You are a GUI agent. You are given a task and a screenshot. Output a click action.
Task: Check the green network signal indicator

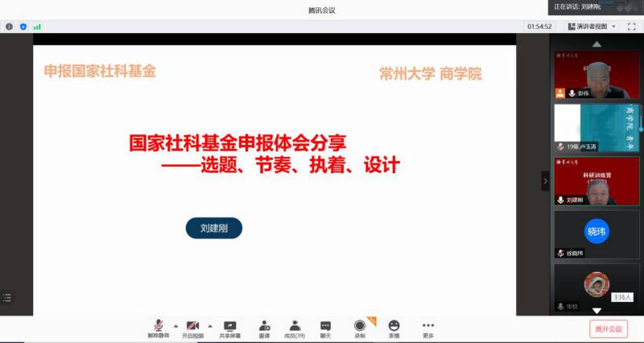tap(37, 27)
